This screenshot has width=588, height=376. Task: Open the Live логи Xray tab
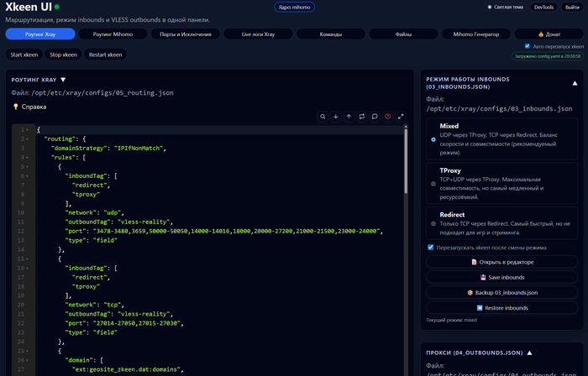pyautogui.click(x=258, y=34)
